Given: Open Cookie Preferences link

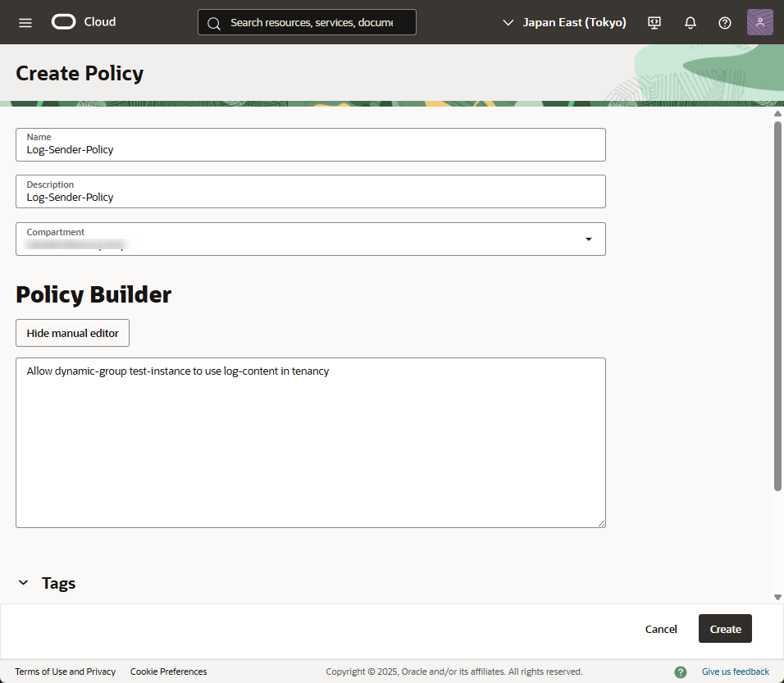Looking at the screenshot, I should click(168, 672).
